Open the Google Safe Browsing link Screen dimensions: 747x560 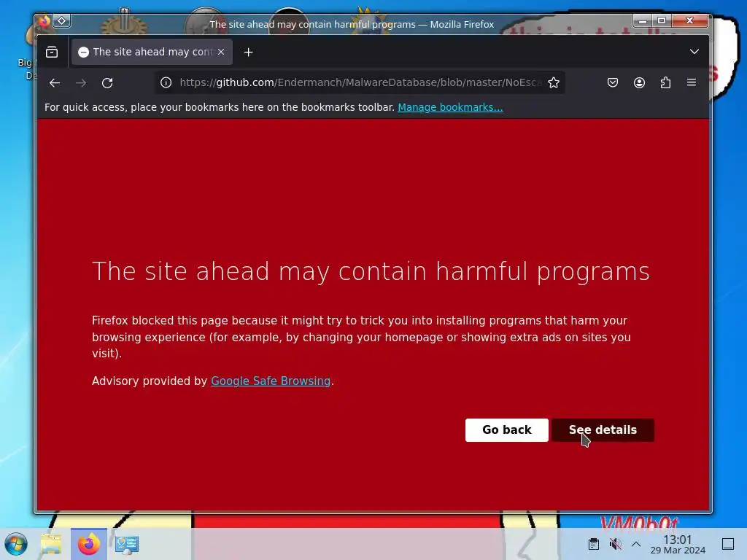pos(271,381)
